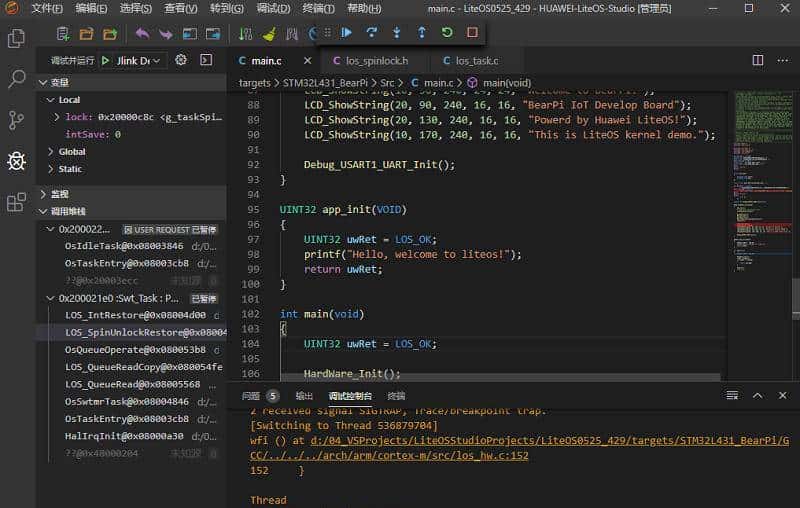Screen dimensions: 800x508
Task: Open the Source Control view
Action: [x=16, y=120]
